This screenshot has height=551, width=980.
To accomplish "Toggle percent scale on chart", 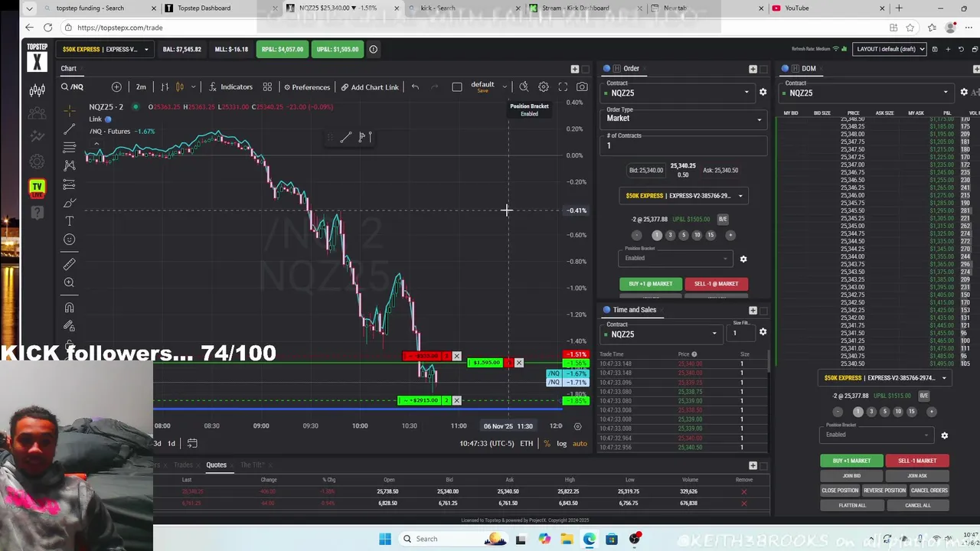I will click(547, 444).
